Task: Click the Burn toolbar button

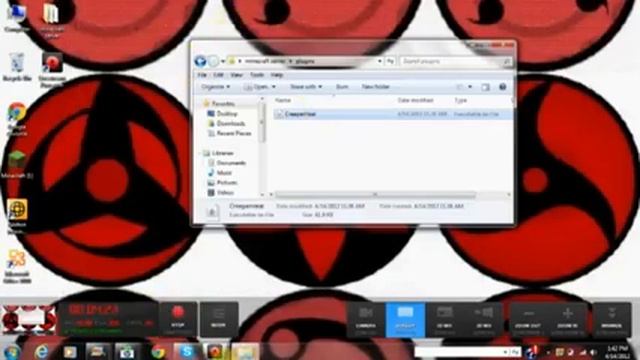Action: (342, 87)
